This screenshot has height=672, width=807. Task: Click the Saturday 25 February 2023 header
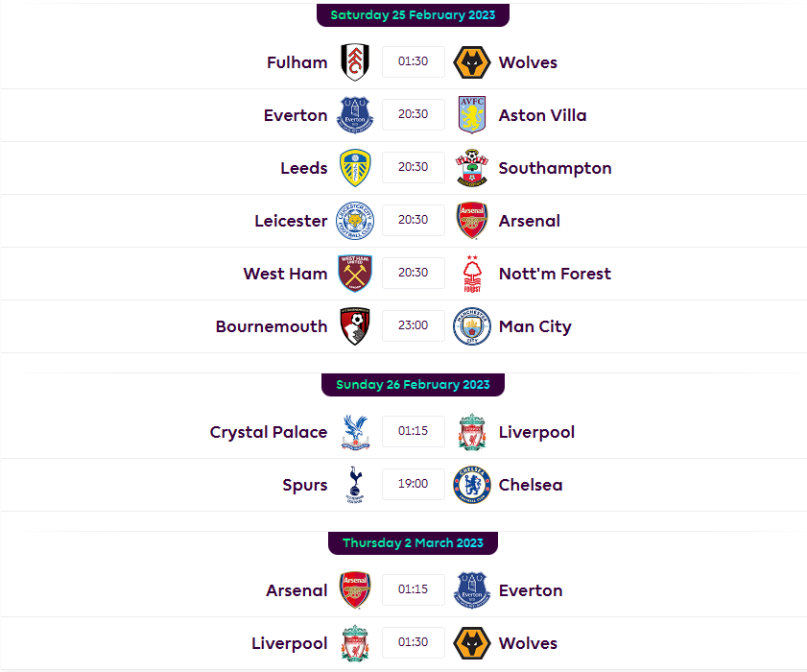413,14
